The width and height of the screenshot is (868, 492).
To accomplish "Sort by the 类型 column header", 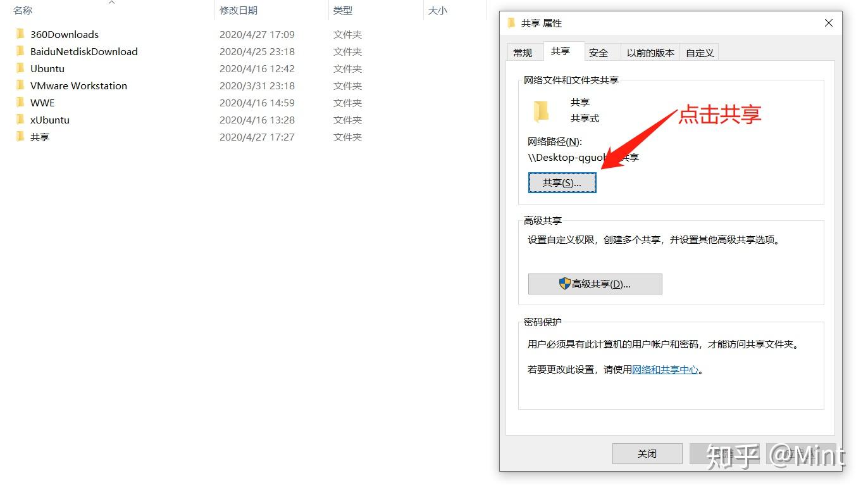I will coord(343,10).
